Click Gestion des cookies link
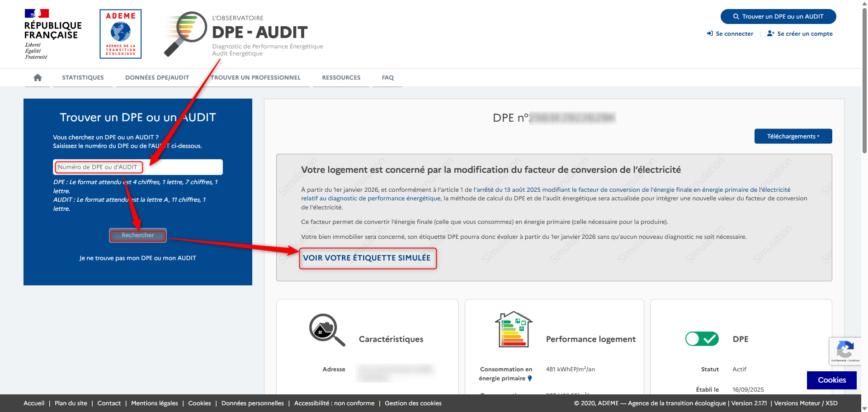 click(413, 403)
